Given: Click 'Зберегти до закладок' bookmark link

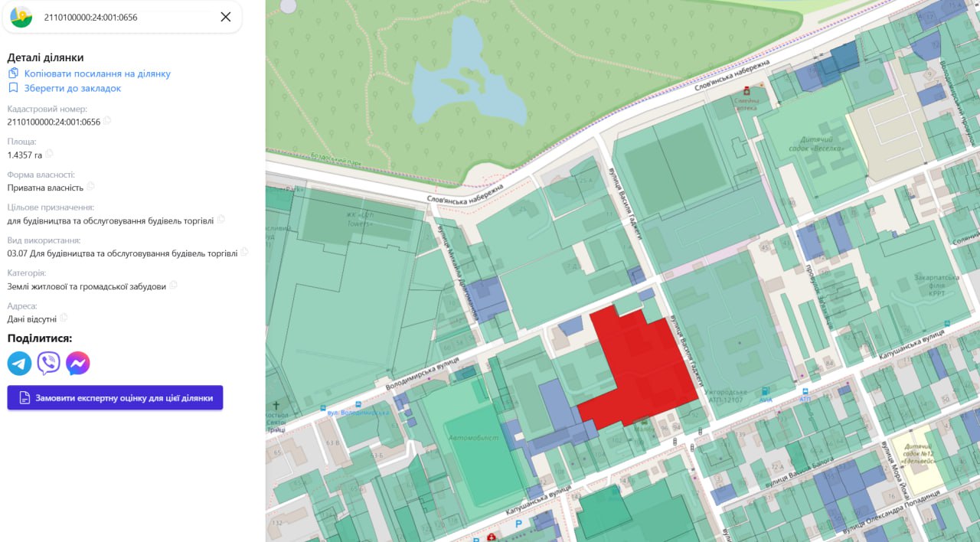Looking at the screenshot, I should click(x=73, y=88).
